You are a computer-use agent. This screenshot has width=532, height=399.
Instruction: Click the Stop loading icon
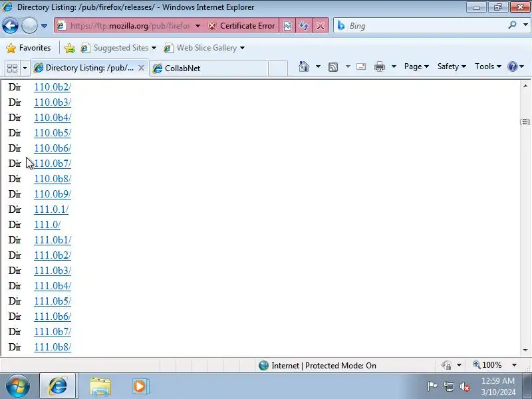(x=321, y=26)
